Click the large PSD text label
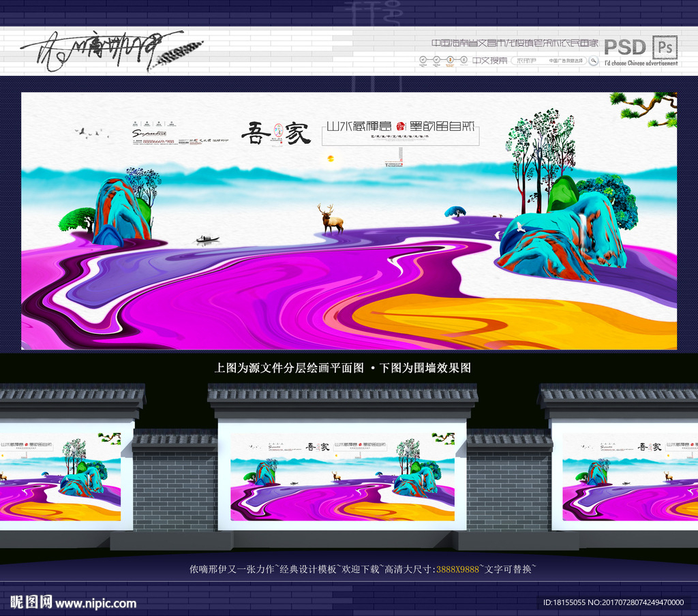698x616 pixels. pos(625,46)
